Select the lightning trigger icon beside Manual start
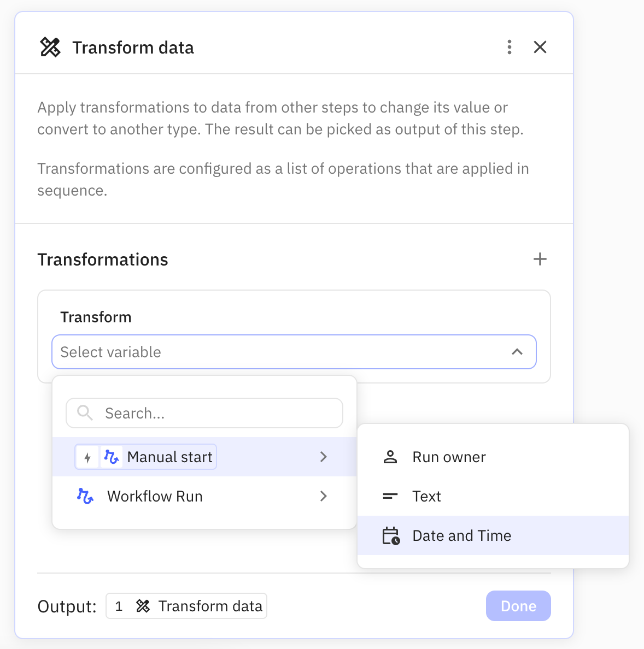The height and width of the screenshot is (649, 644). click(87, 457)
